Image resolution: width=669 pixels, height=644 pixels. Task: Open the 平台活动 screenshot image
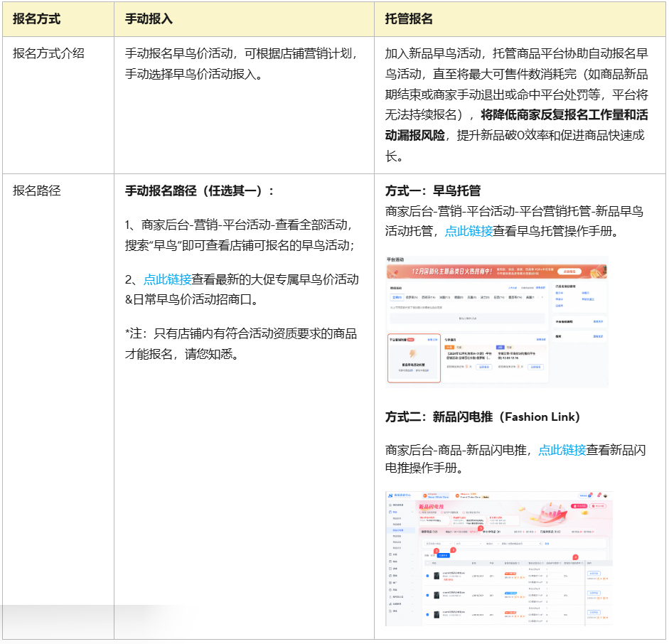(497, 321)
